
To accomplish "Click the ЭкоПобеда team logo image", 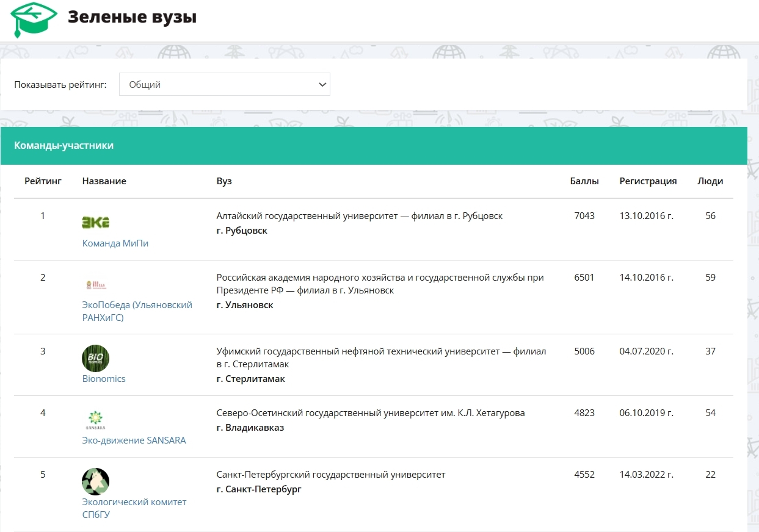I will [x=95, y=284].
